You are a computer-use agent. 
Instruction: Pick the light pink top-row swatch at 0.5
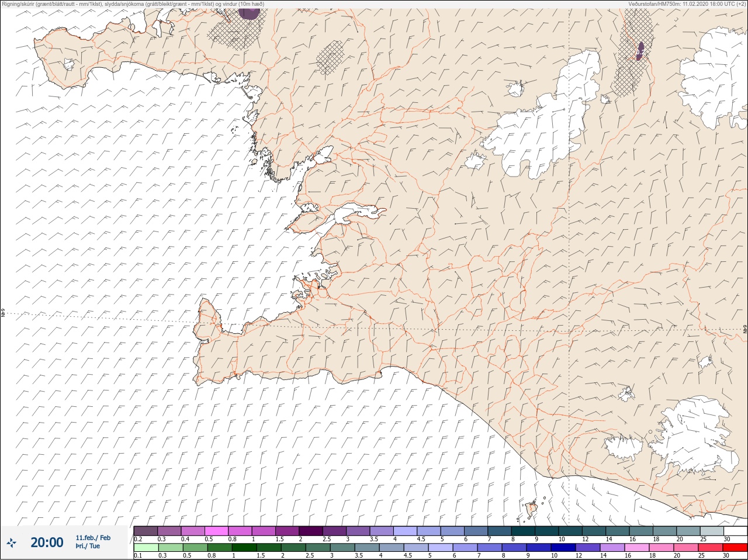click(x=217, y=531)
